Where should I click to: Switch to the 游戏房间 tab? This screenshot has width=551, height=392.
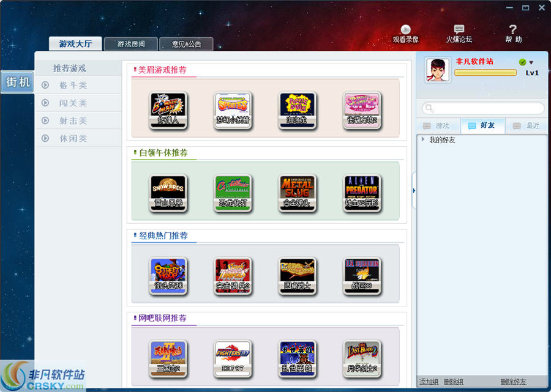coord(131,44)
